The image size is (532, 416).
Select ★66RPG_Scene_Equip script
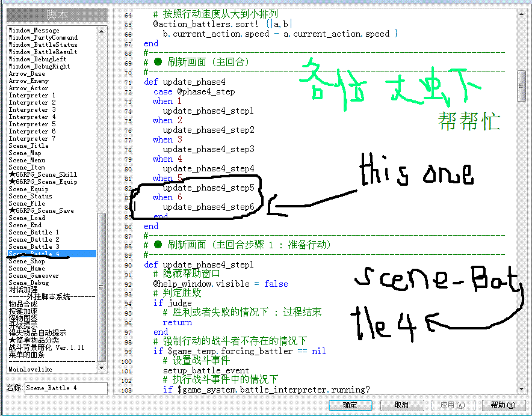tap(43, 182)
